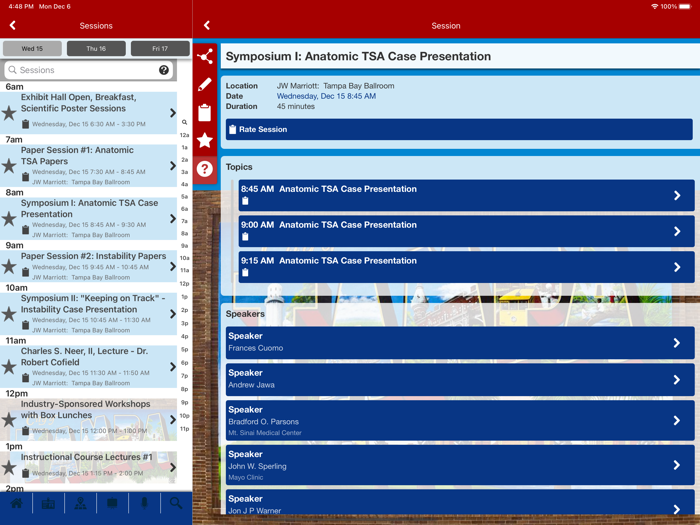Star Instructional Course Lectures #1
700x525 pixels.
9,467
